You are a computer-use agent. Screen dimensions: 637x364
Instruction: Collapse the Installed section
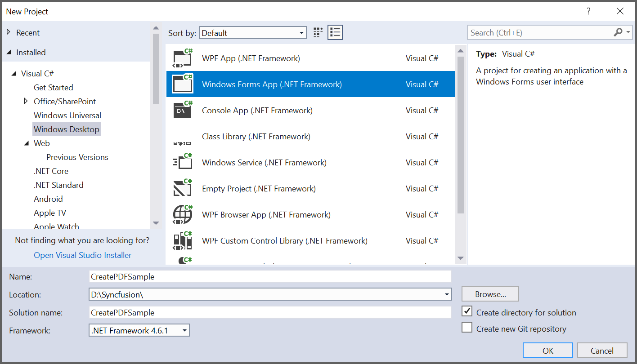click(9, 52)
